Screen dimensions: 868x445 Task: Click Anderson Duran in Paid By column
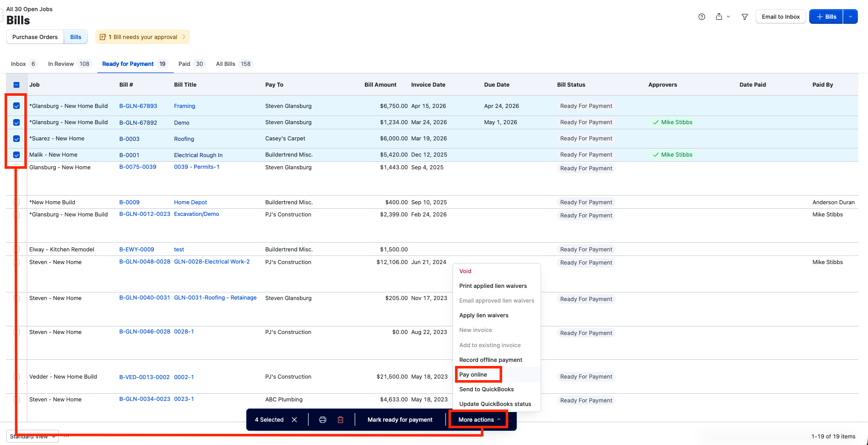point(834,202)
